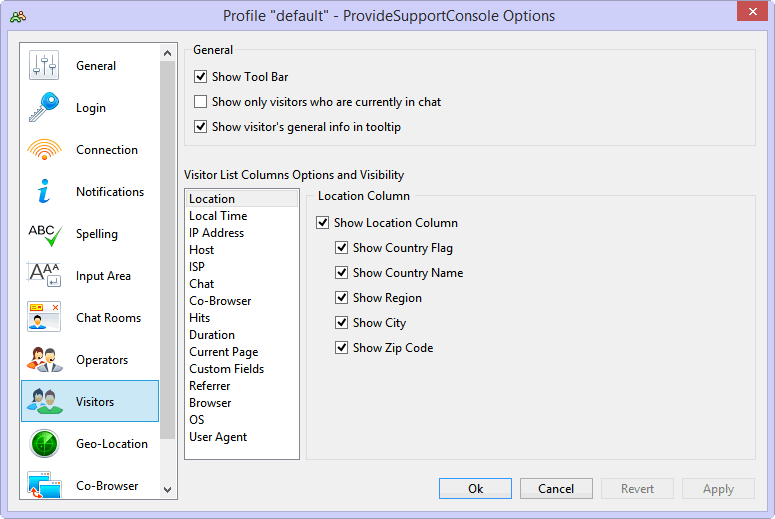Uncheck Show City option
This screenshot has width=775, height=519.
coord(342,323)
